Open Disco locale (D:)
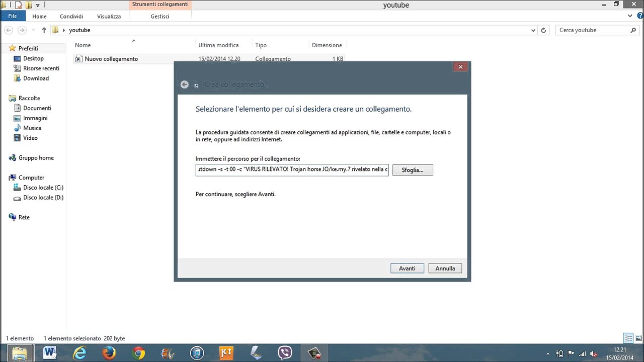Viewport: 644px width, 362px height. (43, 198)
